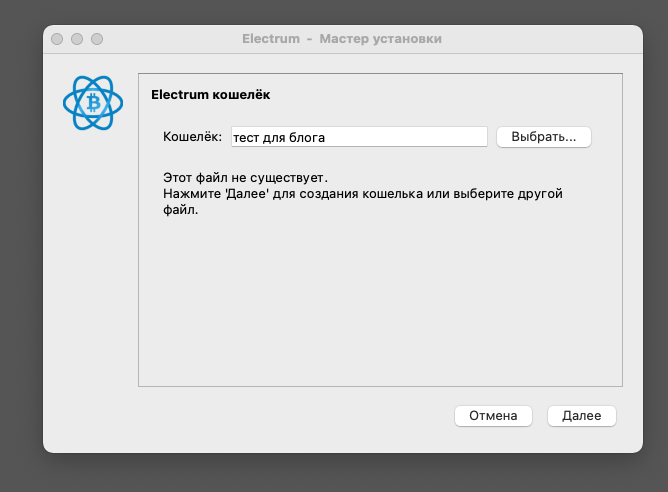Click the Кошелёк: field label
Viewport: 668px width, 492px height.
point(193,137)
